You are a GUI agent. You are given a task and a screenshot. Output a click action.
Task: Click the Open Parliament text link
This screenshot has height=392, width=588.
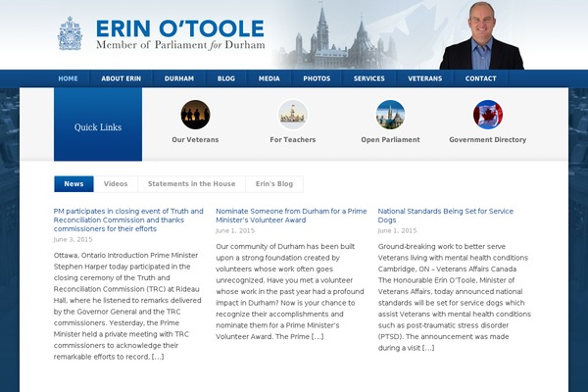point(390,139)
